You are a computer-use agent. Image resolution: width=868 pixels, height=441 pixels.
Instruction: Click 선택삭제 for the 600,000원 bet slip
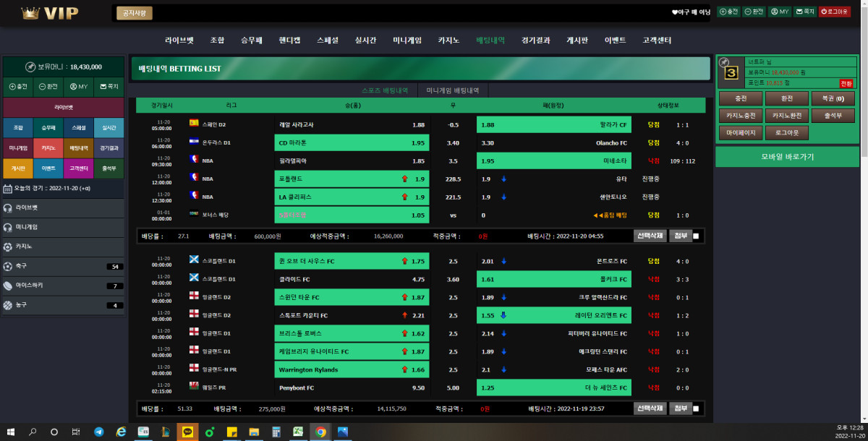click(x=650, y=236)
